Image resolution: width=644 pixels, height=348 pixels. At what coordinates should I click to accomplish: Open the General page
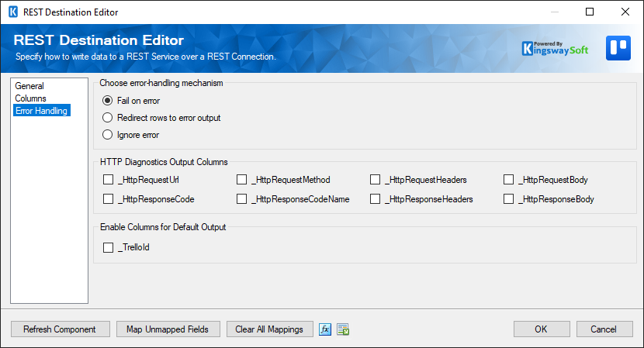[29, 86]
